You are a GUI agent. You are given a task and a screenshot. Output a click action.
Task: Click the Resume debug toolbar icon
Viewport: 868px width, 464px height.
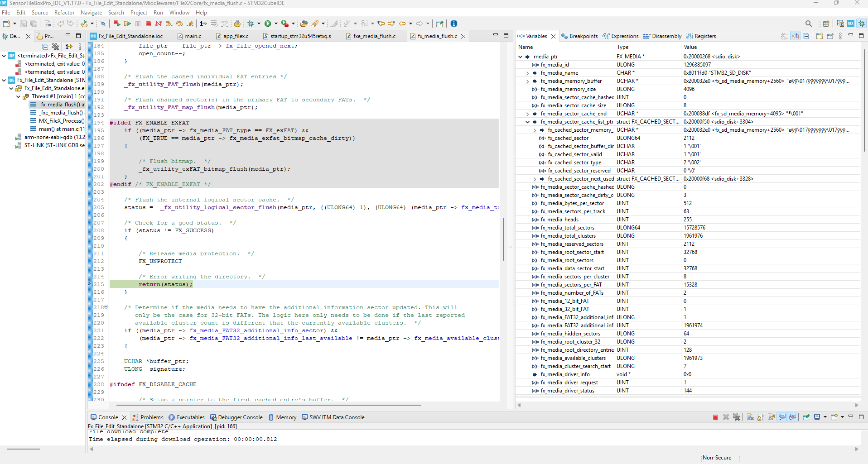pyautogui.click(x=128, y=24)
